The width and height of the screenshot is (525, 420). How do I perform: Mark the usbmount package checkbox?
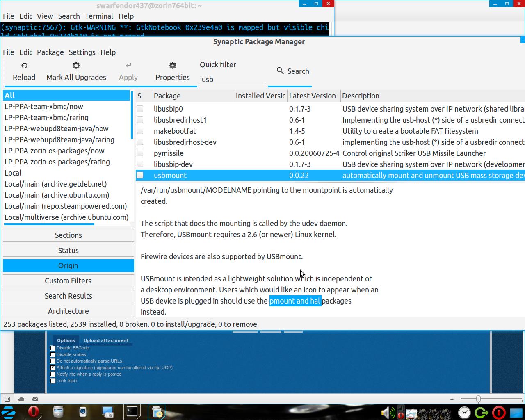140,175
